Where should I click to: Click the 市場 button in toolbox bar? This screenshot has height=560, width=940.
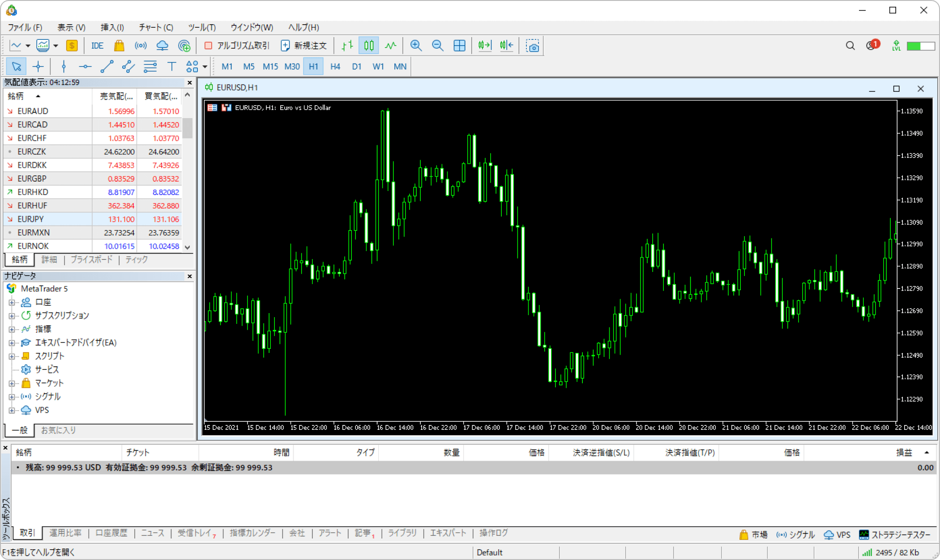753,535
